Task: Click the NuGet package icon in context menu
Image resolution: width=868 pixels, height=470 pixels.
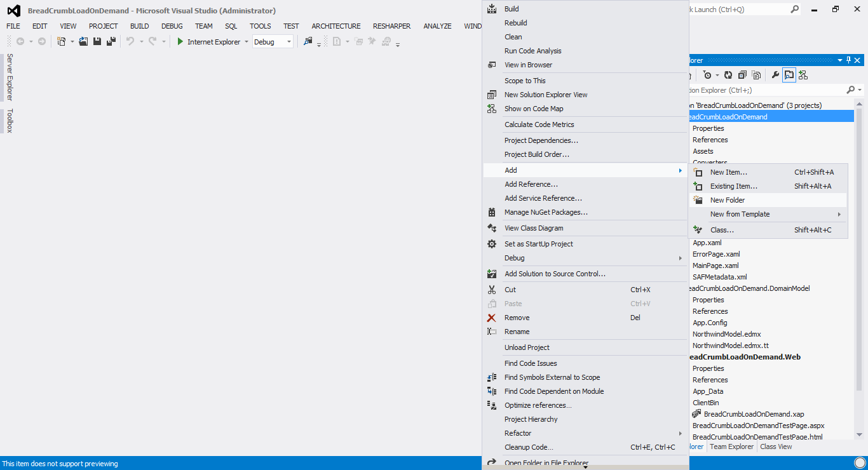Action: pyautogui.click(x=492, y=212)
